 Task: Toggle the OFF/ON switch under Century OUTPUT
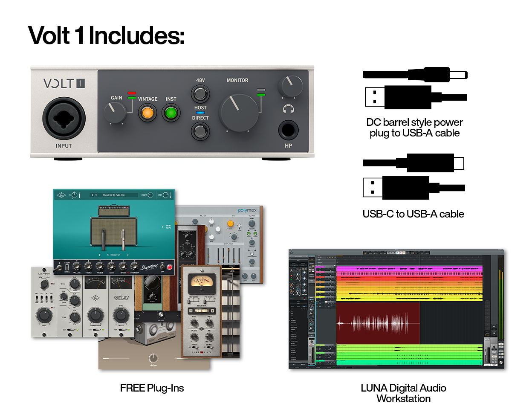click(121, 330)
